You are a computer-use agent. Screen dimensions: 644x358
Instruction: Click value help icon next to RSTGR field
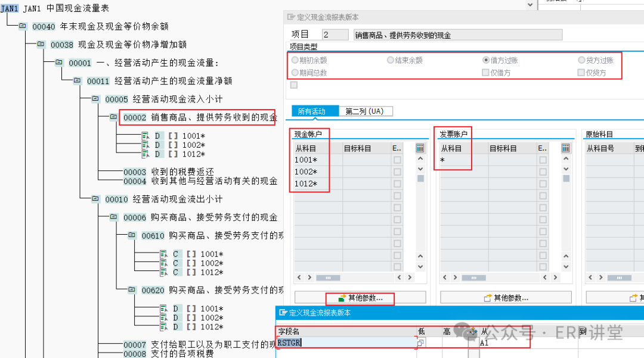(421, 343)
